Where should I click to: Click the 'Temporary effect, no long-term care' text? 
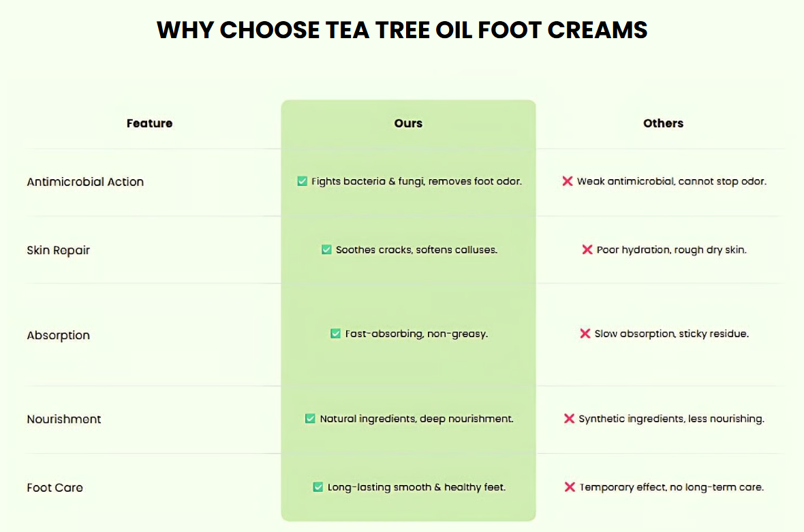coord(672,488)
